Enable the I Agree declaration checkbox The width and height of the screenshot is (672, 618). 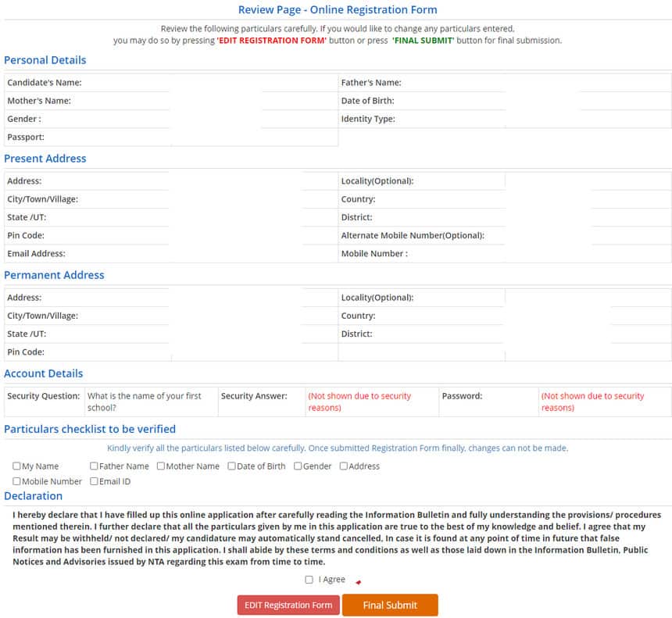tap(309, 579)
